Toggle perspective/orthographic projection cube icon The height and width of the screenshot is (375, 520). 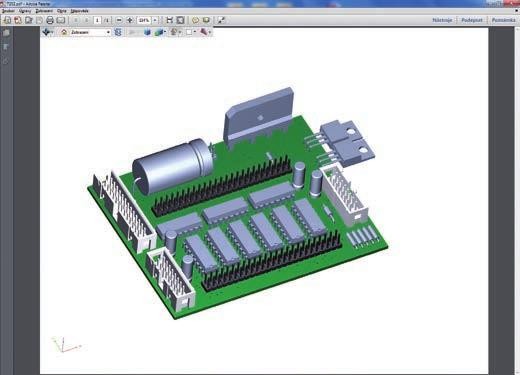(x=147, y=32)
